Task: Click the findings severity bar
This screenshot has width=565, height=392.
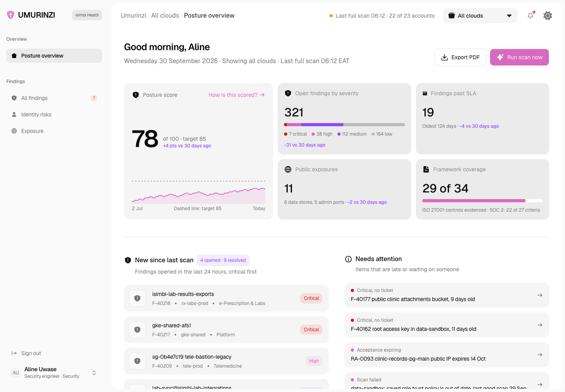Action: (344, 125)
